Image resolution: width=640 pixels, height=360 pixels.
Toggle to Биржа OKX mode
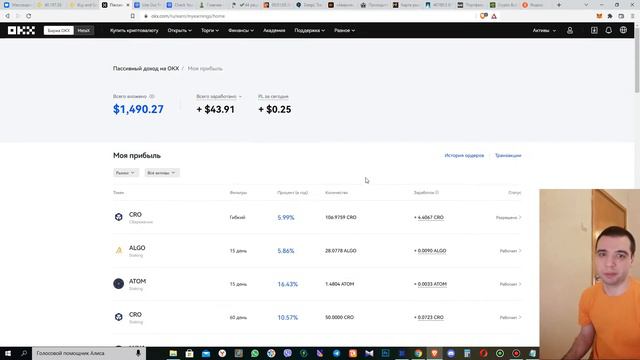pos(59,31)
